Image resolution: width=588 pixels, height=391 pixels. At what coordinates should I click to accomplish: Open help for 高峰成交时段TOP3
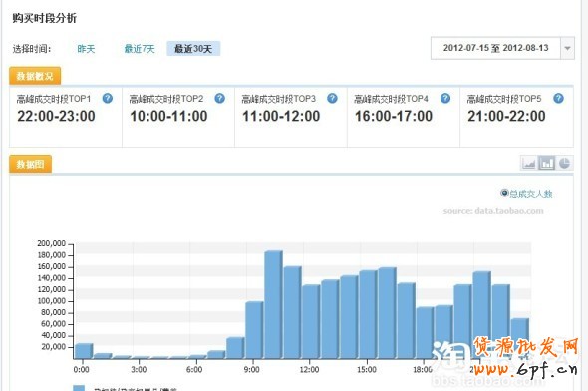pyautogui.click(x=332, y=99)
